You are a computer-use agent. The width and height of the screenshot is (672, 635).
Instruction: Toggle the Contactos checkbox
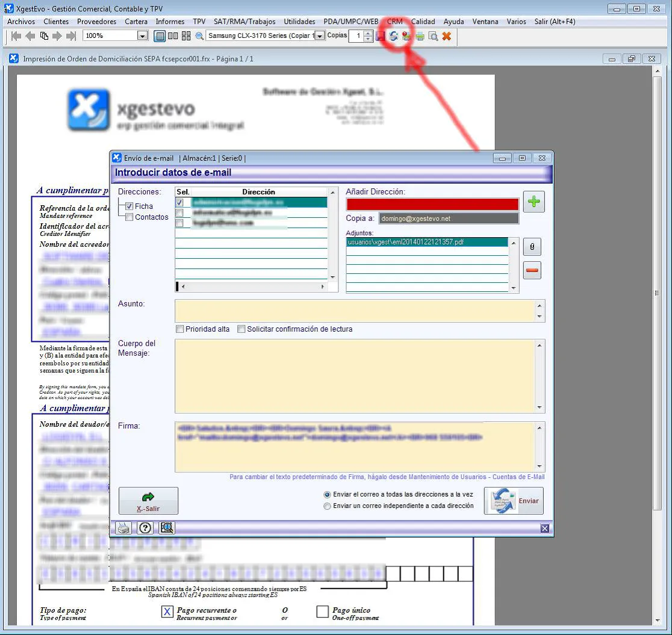[129, 217]
